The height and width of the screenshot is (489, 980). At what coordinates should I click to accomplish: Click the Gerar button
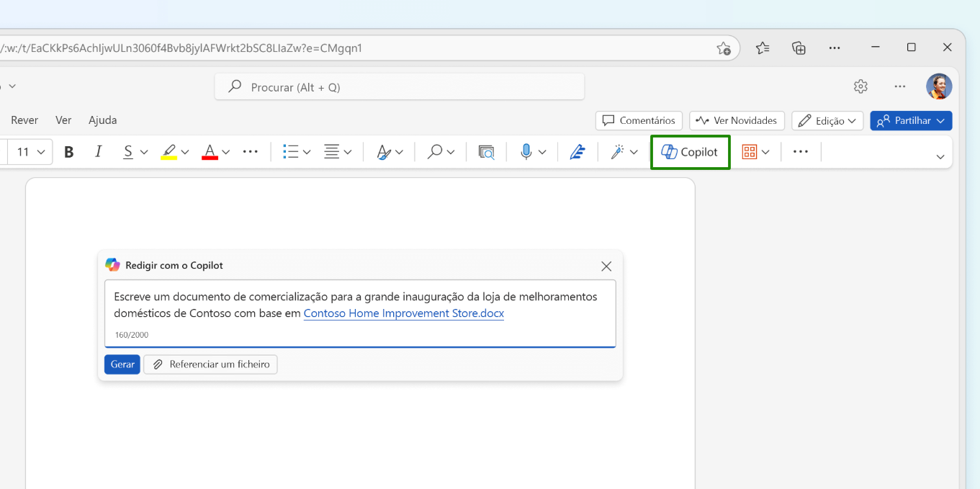tap(122, 364)
